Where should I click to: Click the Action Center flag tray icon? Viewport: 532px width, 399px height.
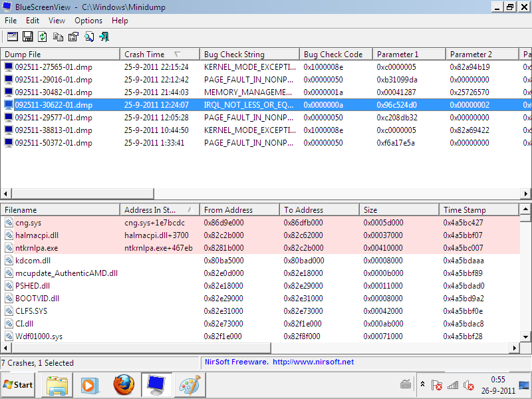pyautogui.click(x=436, y=385)
